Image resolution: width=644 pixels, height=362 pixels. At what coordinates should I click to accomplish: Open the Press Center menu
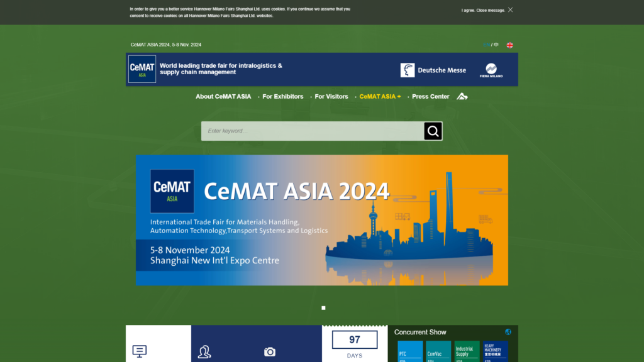[x=430, y=96]
